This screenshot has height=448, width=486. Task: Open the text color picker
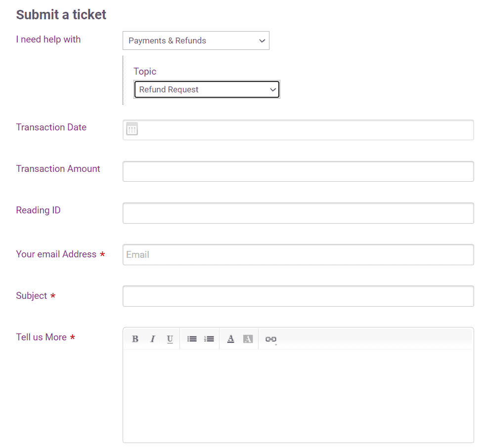coord(230,339)
